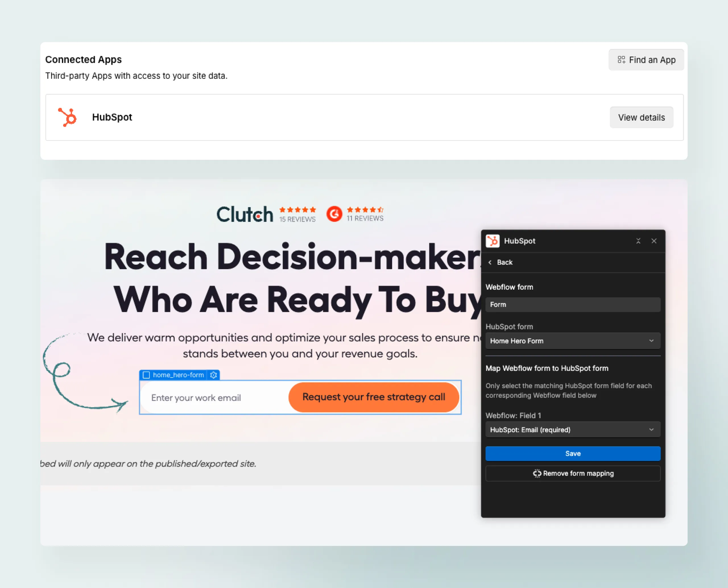Click the HubSpot logo in Connected Apps
This screenshot has width=728, height=588.
click(x=67, y=117)
